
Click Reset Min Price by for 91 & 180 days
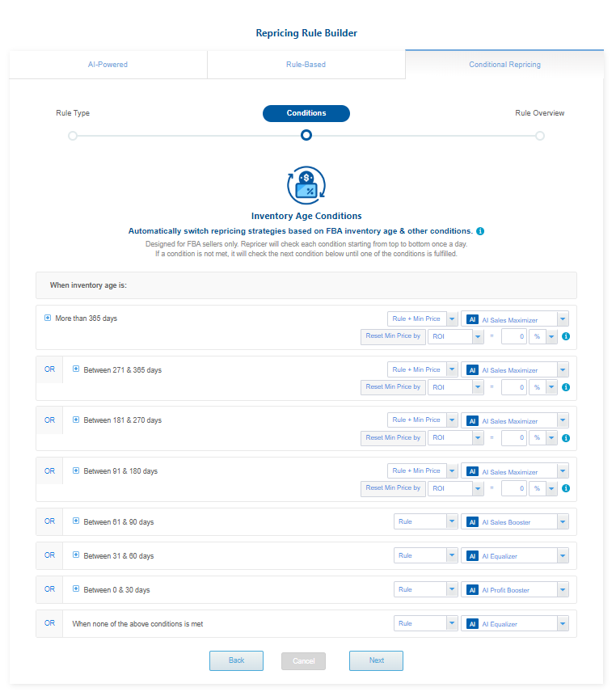coord(393,488)
